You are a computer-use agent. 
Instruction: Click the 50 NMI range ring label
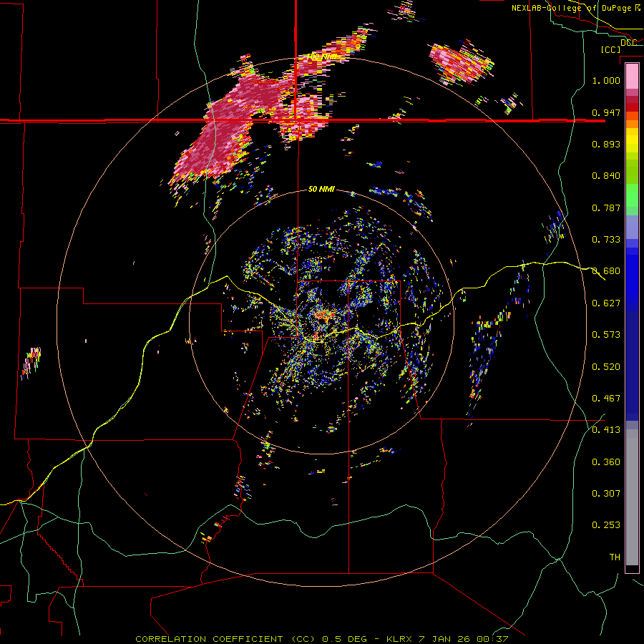(x=321, y=190)
